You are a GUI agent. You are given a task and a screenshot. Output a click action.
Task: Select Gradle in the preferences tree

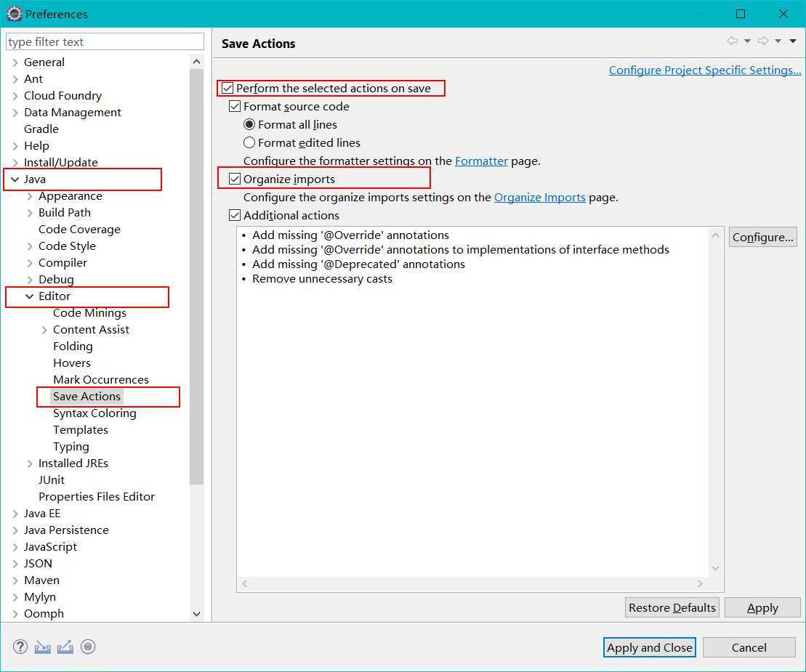pyautogui.click(x=41, y=129)
